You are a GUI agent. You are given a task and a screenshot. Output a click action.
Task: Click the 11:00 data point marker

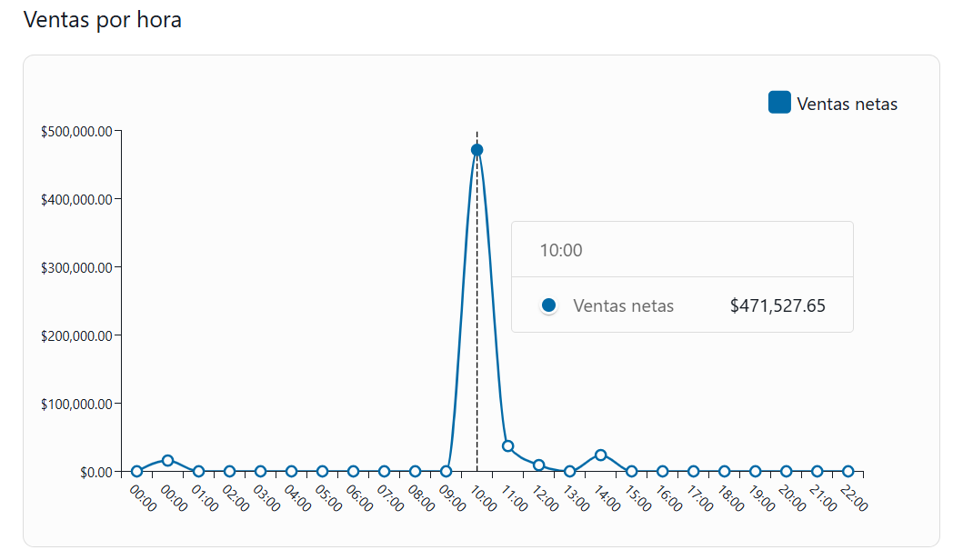point(508,446)
